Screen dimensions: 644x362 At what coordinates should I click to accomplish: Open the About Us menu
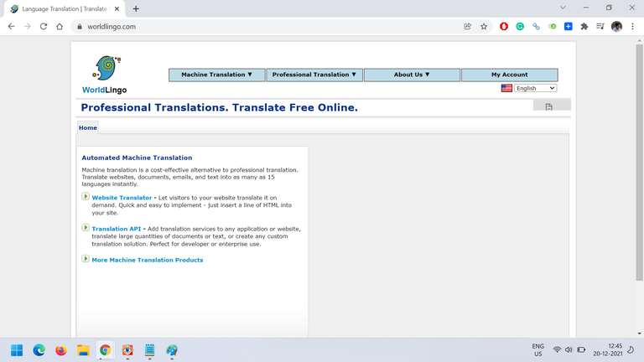412,75
